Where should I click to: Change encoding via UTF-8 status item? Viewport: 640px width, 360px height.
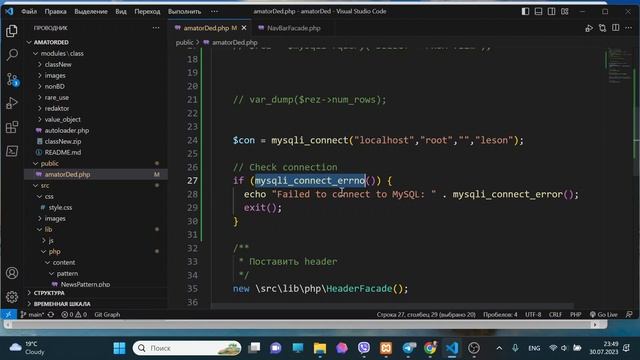[x=533, y=314]
